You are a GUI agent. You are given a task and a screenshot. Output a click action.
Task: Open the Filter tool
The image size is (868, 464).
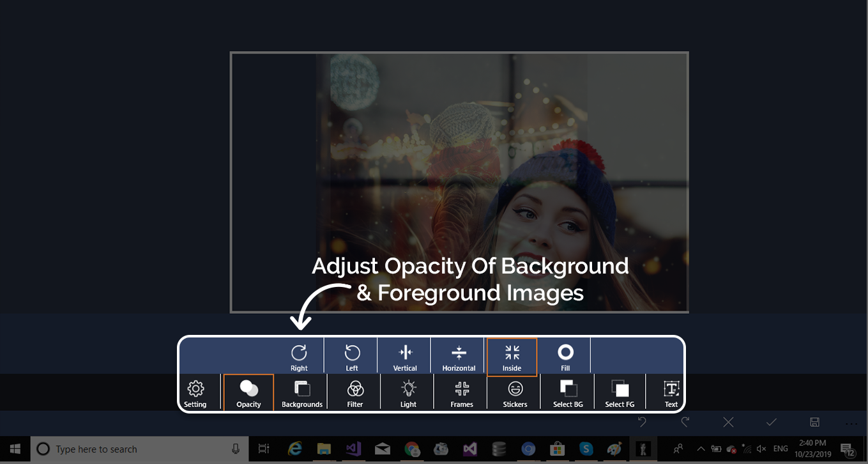click(355, 392)
